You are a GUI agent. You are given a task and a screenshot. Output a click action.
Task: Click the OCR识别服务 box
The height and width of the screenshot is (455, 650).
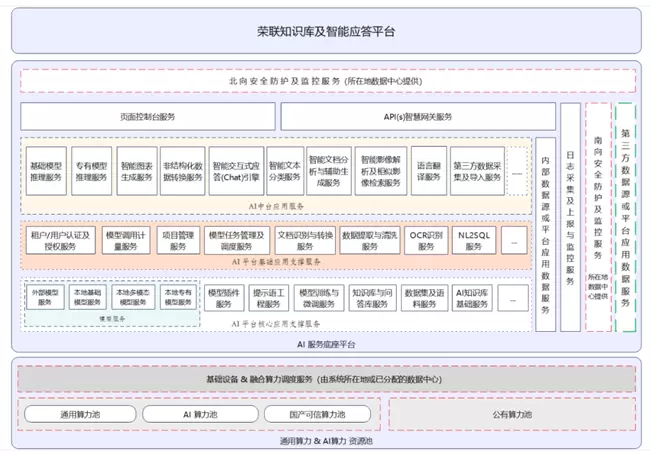pyautogui.click(x=427, y=240)
